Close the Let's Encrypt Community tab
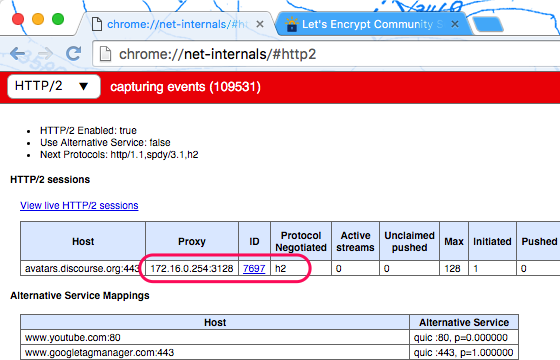This screenshot has height=360, width=560. pyautogui.click(x=455, y=24)
